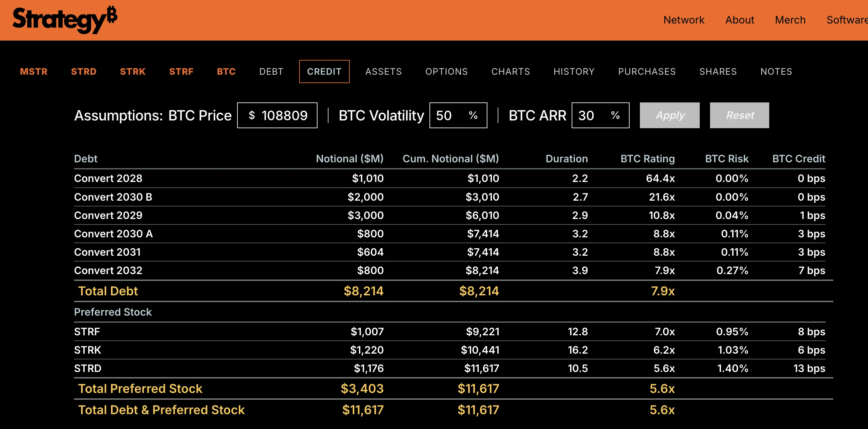The image size is (868, 429).
Task: Open the NOTES view
Action: tap(776, 71)
